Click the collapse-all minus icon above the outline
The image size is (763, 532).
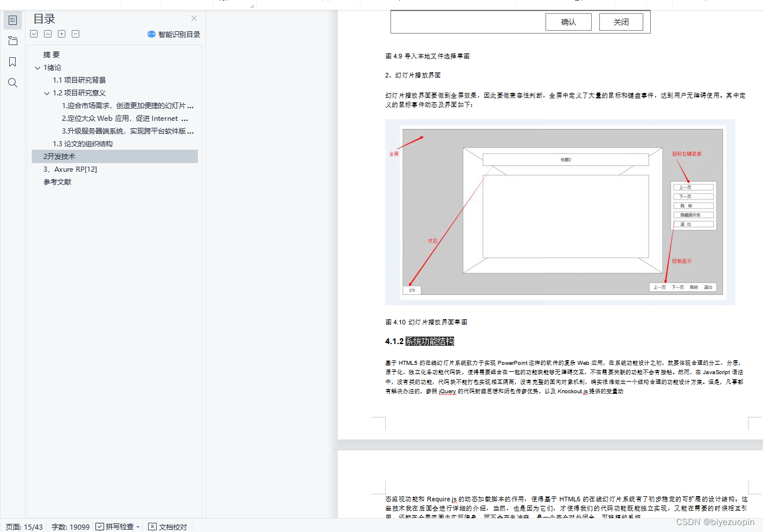[75, 34]
